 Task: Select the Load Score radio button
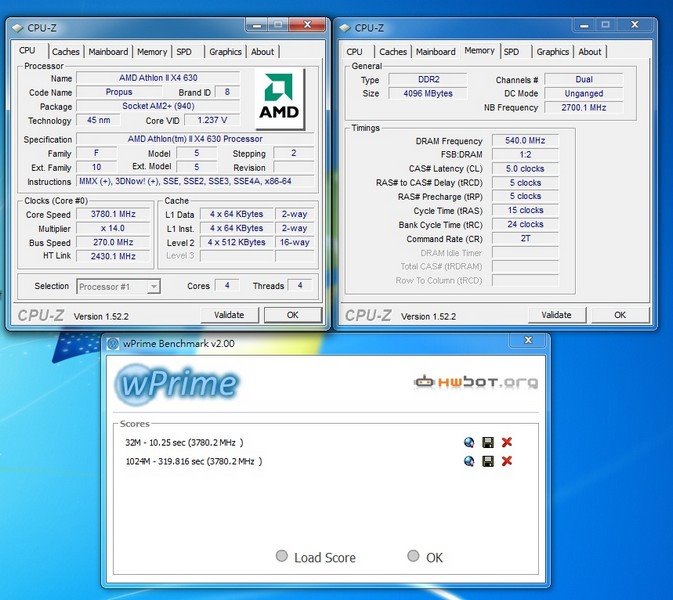click(282, 556)
